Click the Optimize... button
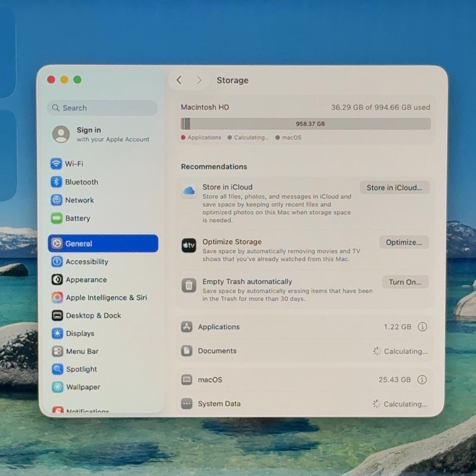Screen dimensions: 476x476 (x=404, y=242)
